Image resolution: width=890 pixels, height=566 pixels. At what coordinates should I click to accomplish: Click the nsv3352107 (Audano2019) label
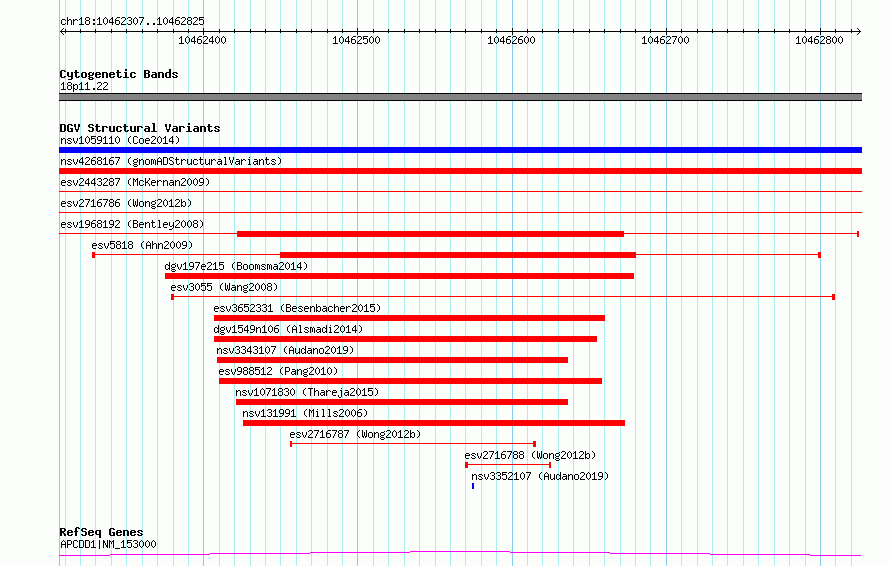(540, 476)
